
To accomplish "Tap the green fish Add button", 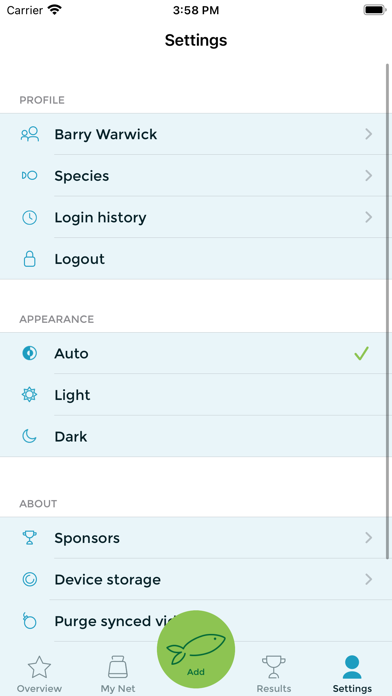I will (196, 649).
